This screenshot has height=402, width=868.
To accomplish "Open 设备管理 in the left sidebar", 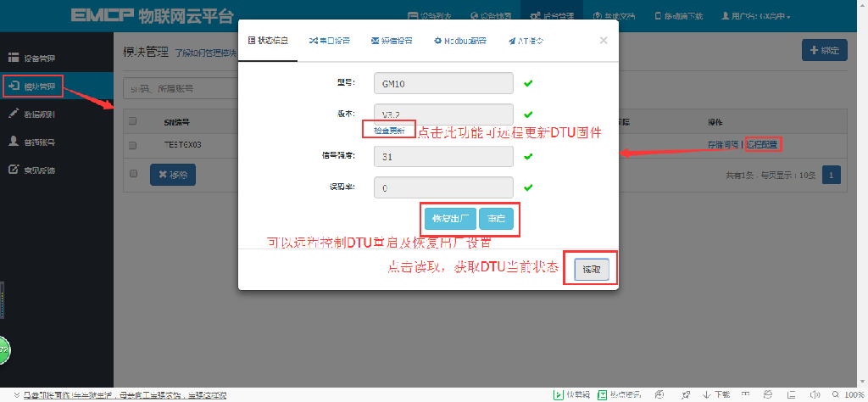I will [x=34, y=58].
